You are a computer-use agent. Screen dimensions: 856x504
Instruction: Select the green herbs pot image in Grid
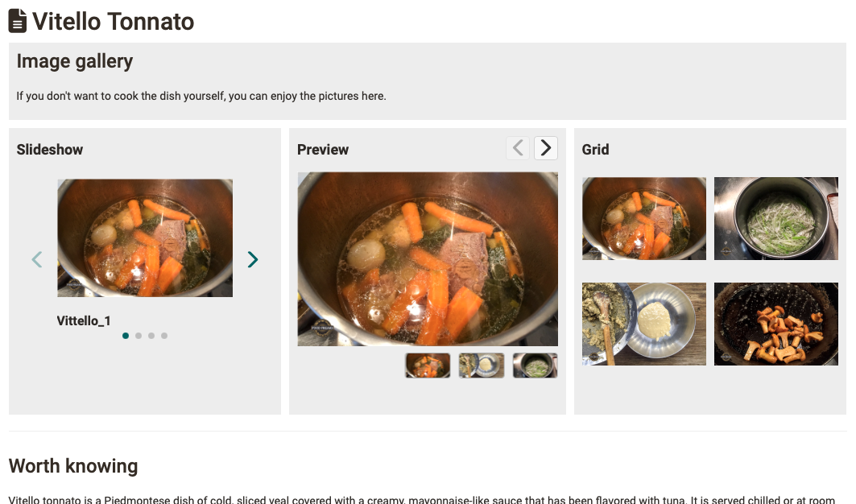775,218
